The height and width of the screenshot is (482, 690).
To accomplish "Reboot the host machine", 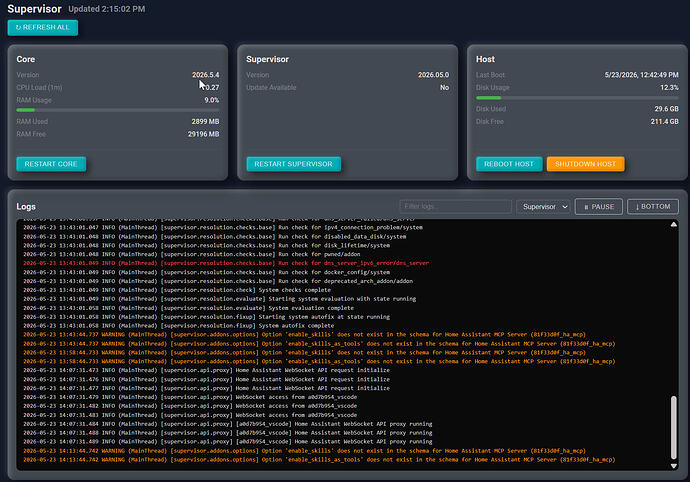I will pyautogui.click(x=509, y=164).
